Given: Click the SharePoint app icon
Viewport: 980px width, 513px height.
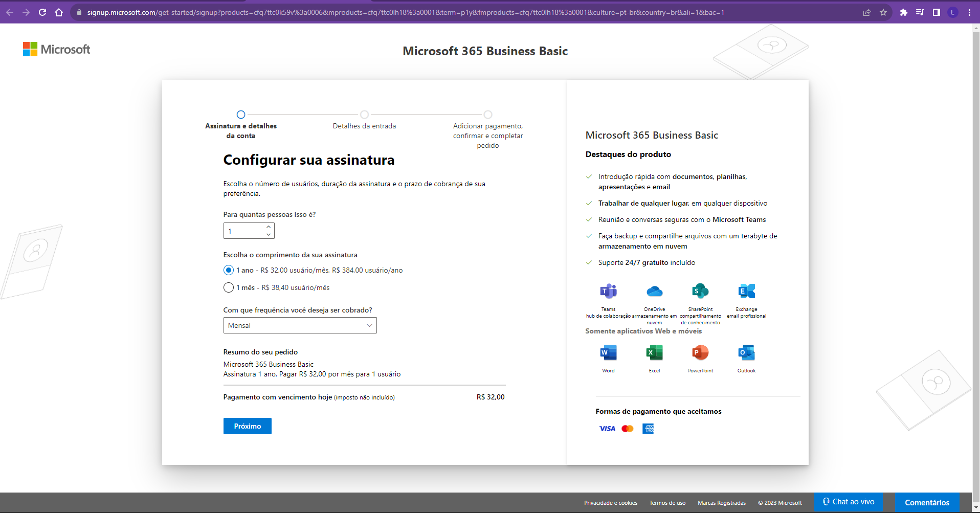Looking at the screenshot, I should pos(700,291).
